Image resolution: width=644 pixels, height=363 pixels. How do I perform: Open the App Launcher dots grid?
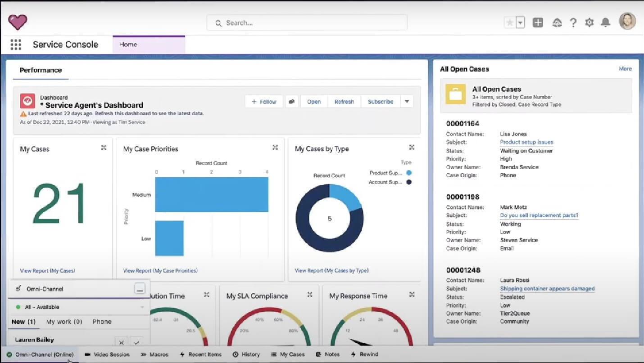coord(16,45)
